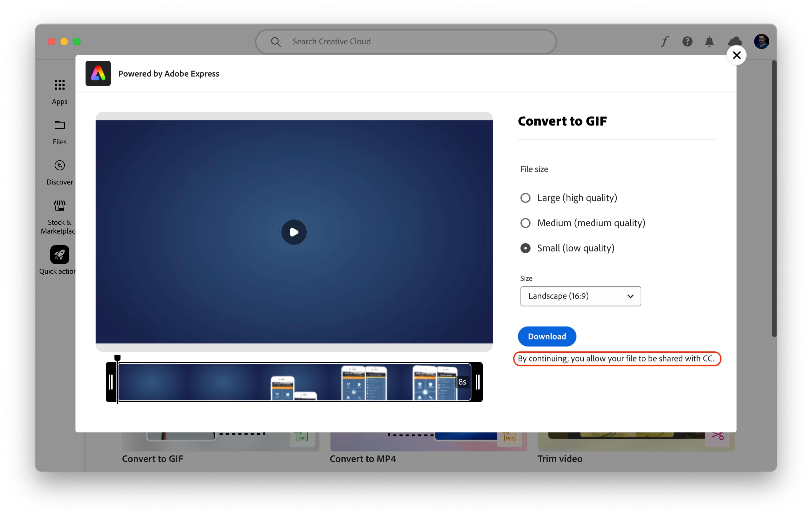Image resolution: width=812 pixels, height=518 pixels.
Task: Open the Stock & Marketplace storefront icon
Action: point(60,205)
